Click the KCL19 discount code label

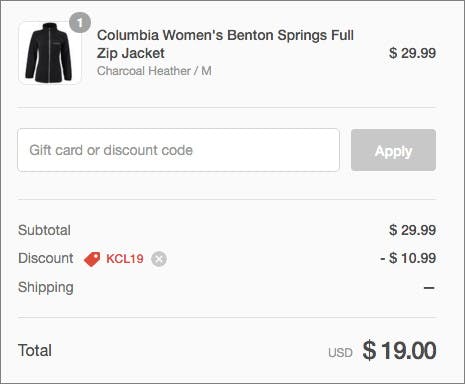pos(125,259)
